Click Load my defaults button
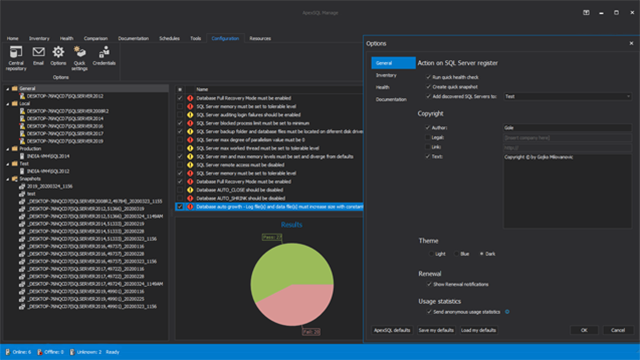Viewport: 640px width, 360px height. pos(478,330)
